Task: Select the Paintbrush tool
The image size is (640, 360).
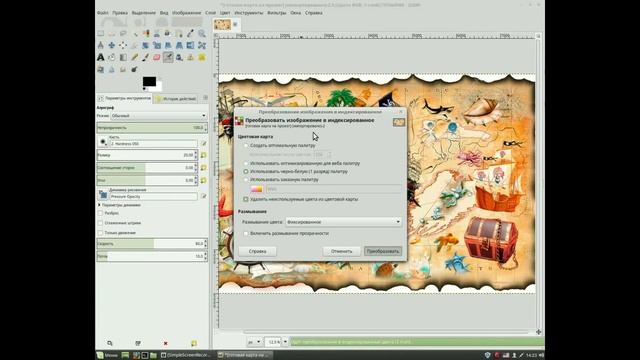Action: [x=146, y=57]
